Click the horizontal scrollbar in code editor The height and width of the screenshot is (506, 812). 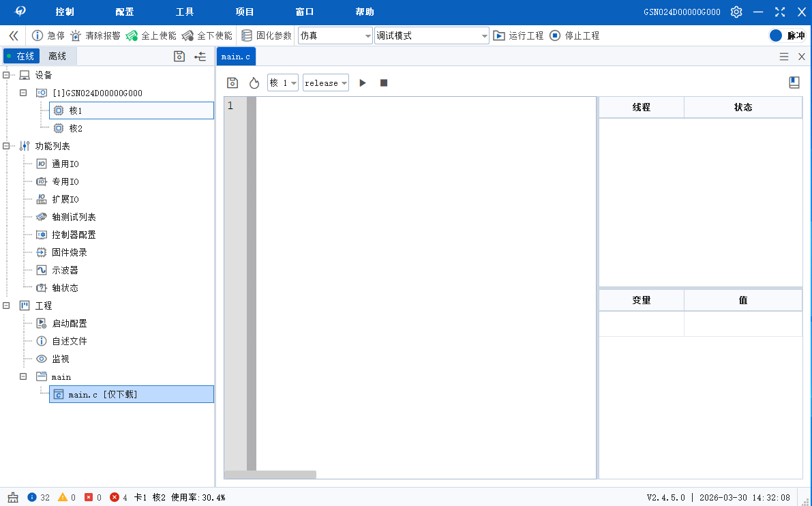click(270, 475)
